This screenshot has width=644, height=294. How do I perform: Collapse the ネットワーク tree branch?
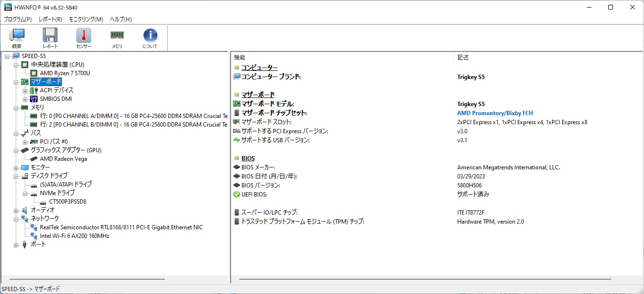(16, 219)
